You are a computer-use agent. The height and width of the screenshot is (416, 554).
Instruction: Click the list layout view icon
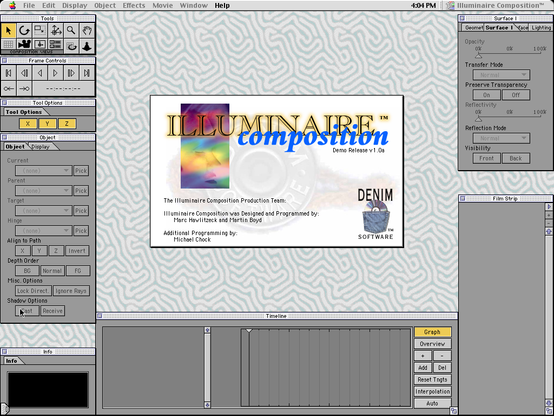coord(55,45)
